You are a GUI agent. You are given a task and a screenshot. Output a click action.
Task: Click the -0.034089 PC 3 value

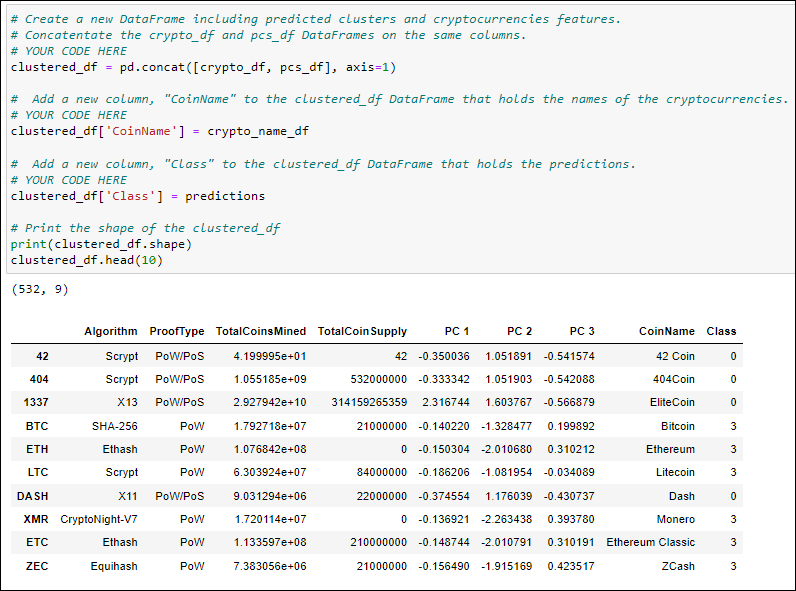click(x=569, y=472)
